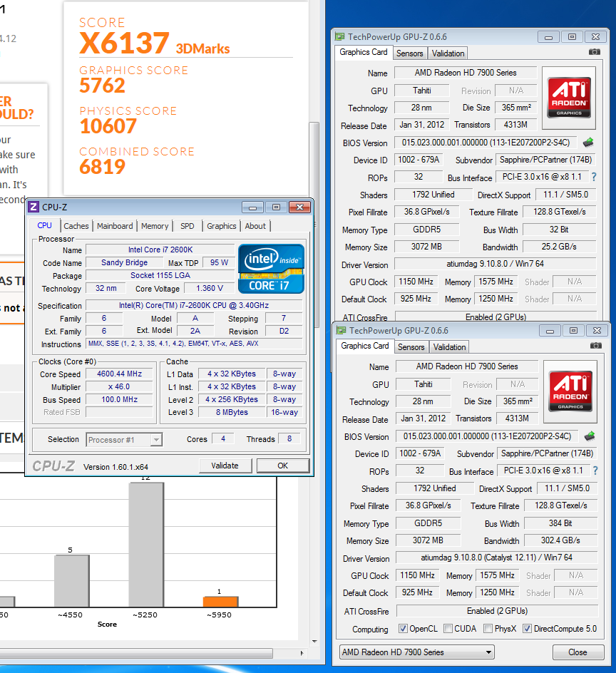Open the SPD tab in CPU-Z
Image resolution: width=616 pixels, height=673 pixels.
click(x=188, y=226)
